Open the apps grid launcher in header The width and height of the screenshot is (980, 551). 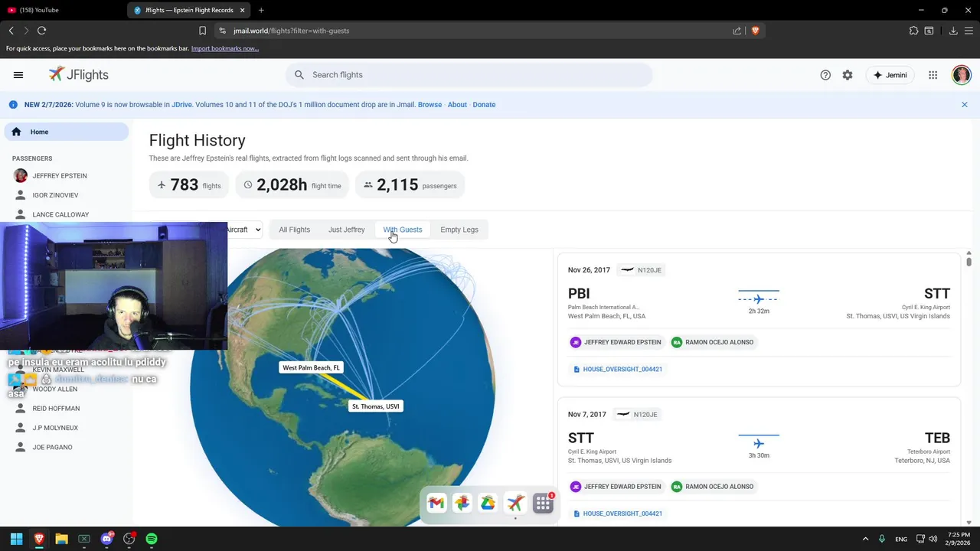click(x=933, y=75)
